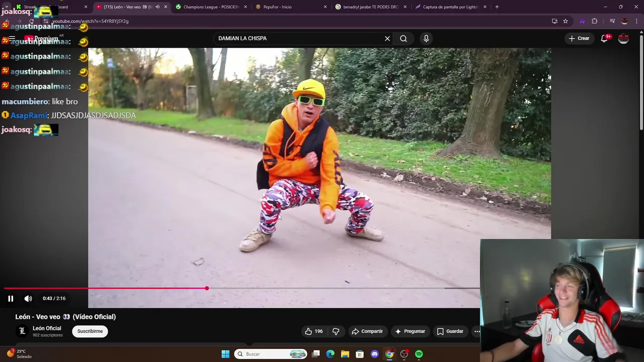644x362 pixels.
Task: Click the 0:43 / 2:16 time display
Action: click(x=54, y=299)
